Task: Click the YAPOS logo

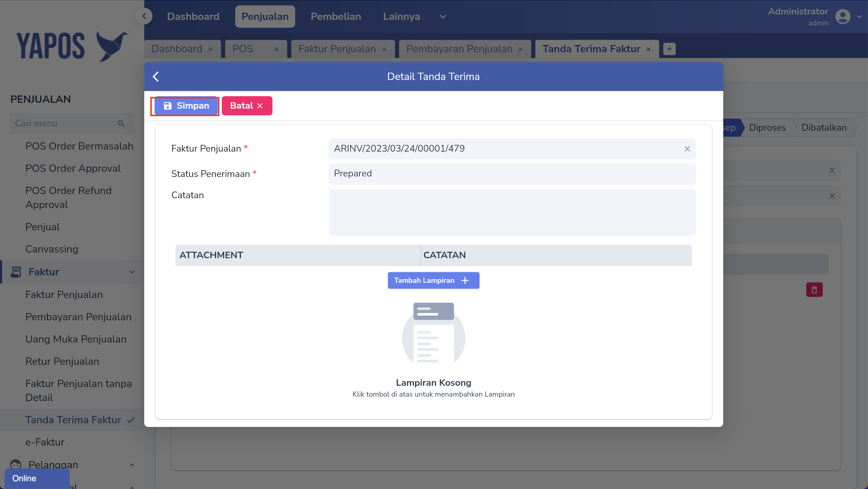Action: pos(72,47)
